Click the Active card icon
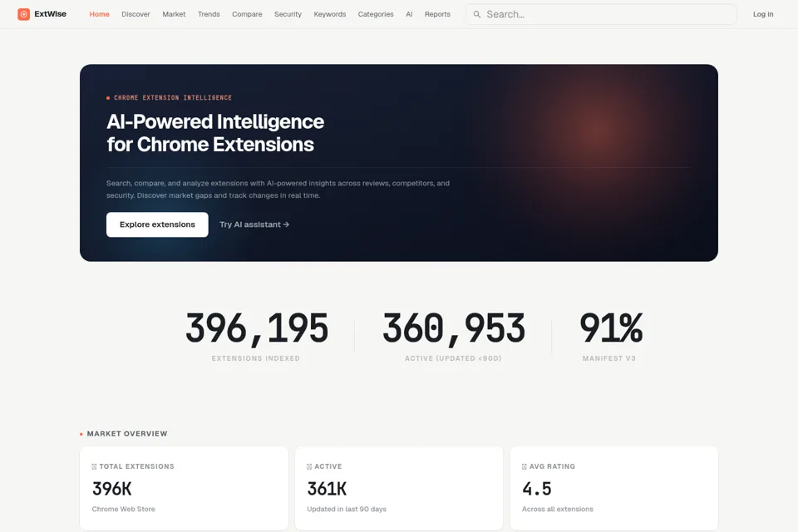Image resolution: width=798 pixels, height=532 pixels. 309,466
